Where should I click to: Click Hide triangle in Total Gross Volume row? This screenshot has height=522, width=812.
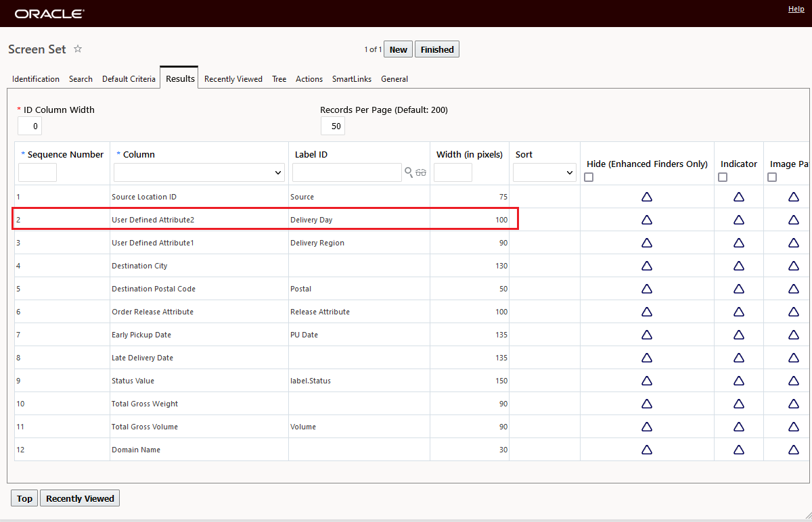[647, 427]
